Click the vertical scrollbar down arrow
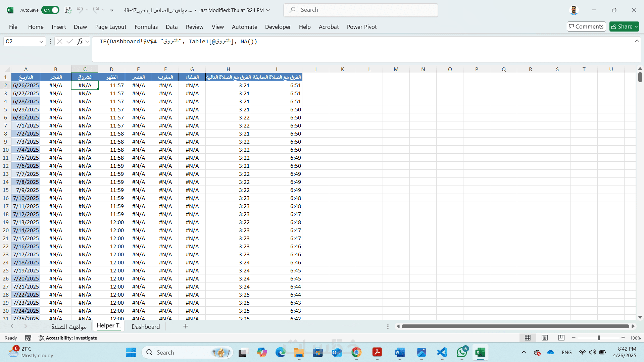This screenshot has height=362, width=644. click(640, 317)
